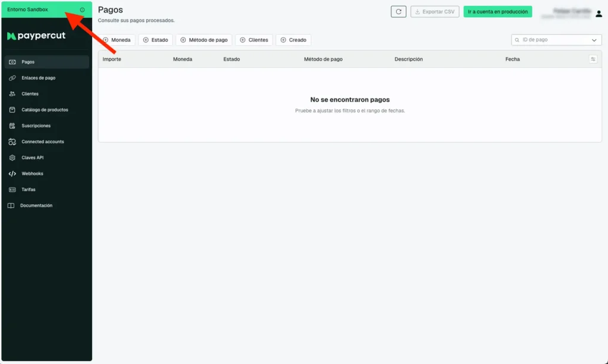The image size is (608, 364).
Task: Add Creado date filter
Action: click(x=293, y=40)
